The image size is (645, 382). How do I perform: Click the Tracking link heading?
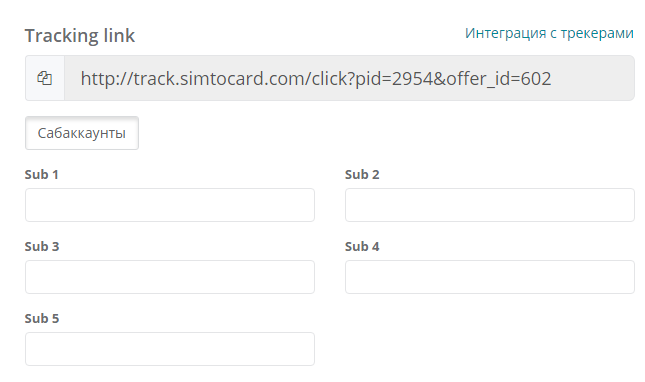coord(80,35)
